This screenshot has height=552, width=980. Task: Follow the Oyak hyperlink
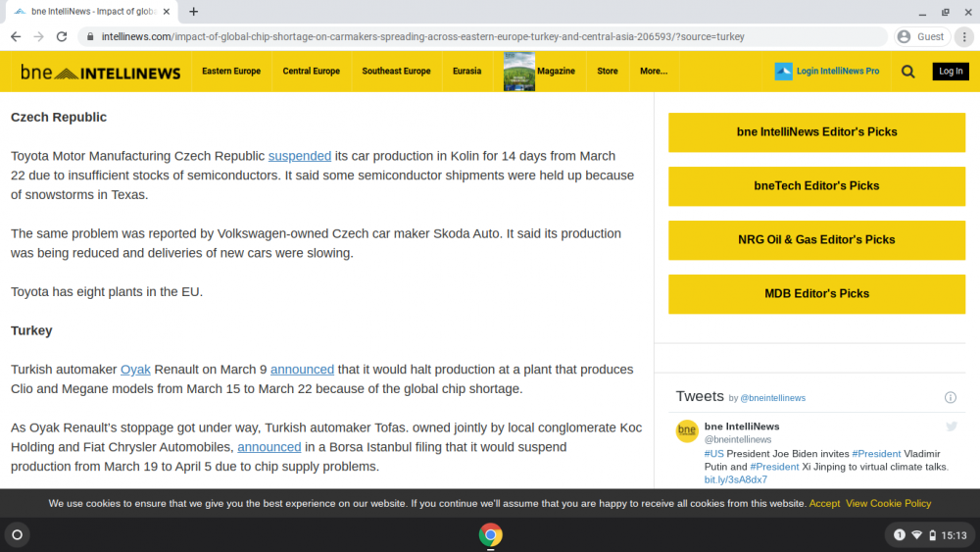(135, 370)
